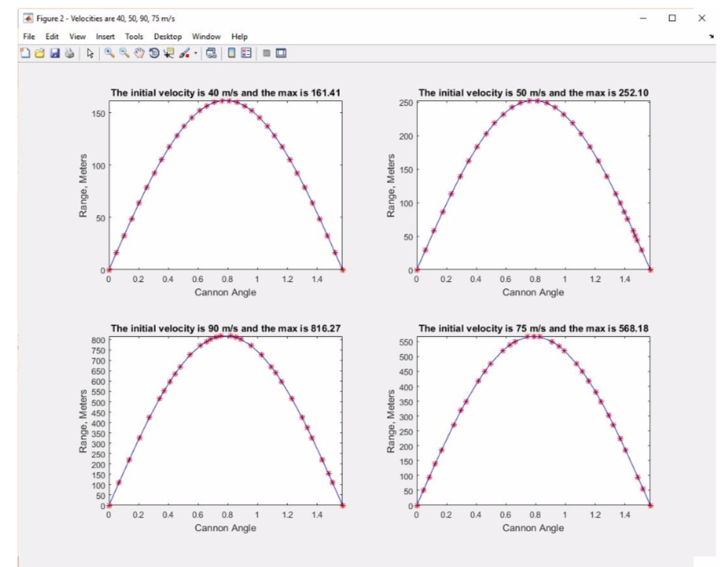Image resolution: width=728 pixels, height=567 pixels.
Task: Toggle Brush data selection mode
Action: coord(186,55)
